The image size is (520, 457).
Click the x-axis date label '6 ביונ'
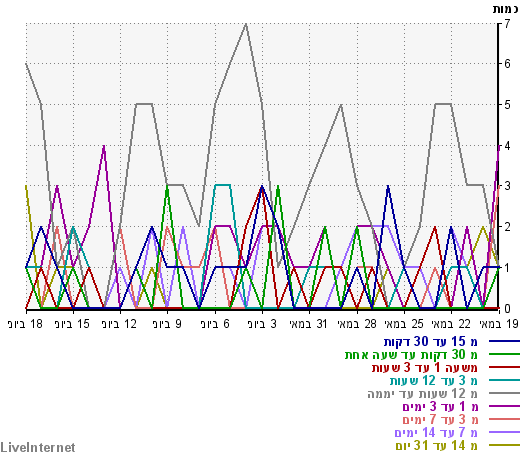[x=215, y=324]
